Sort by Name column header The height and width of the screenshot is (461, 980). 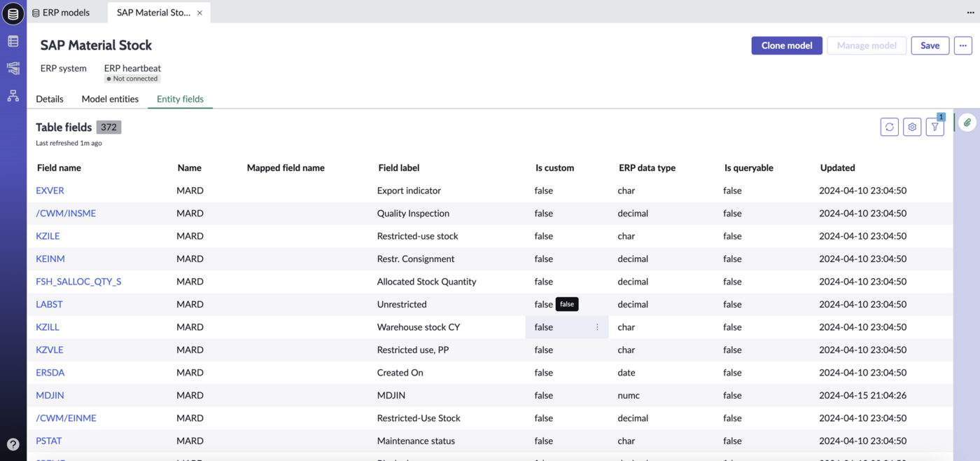click(189, 167)
